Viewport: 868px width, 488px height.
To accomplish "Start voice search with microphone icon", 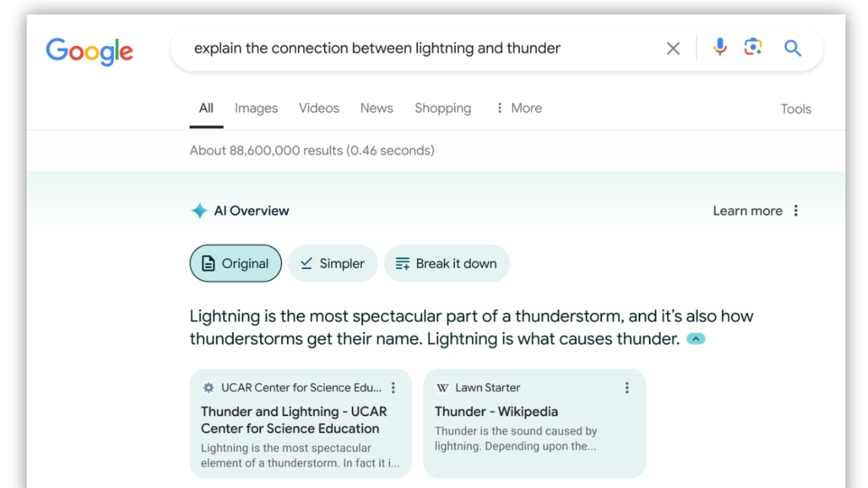I will pos(719,47).
